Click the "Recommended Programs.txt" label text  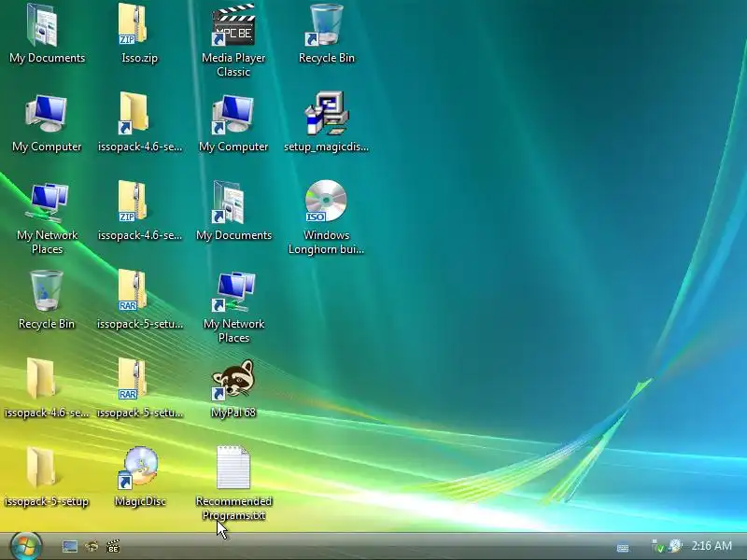(233, 508)
